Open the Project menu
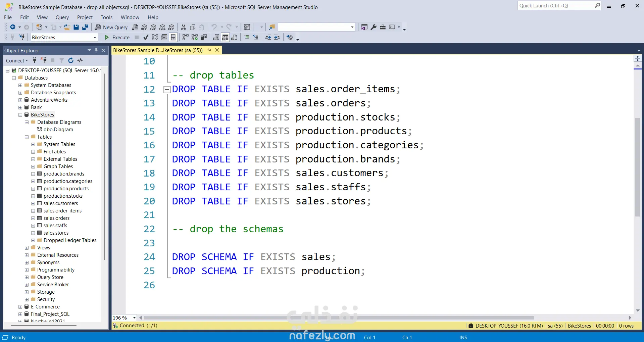The width and height of the screenshot is (644, 342). pos(85,17)
